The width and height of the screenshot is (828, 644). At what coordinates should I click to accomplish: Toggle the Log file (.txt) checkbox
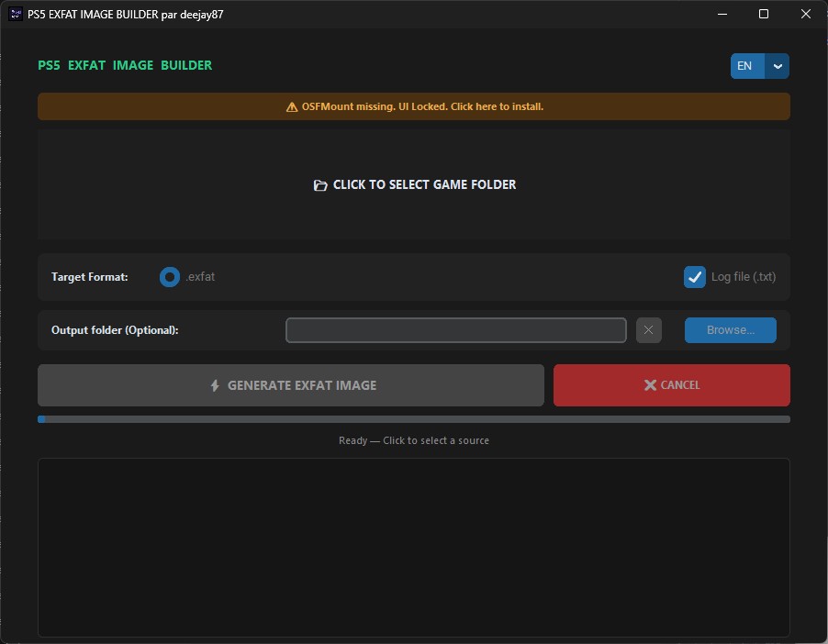(694, 277)
